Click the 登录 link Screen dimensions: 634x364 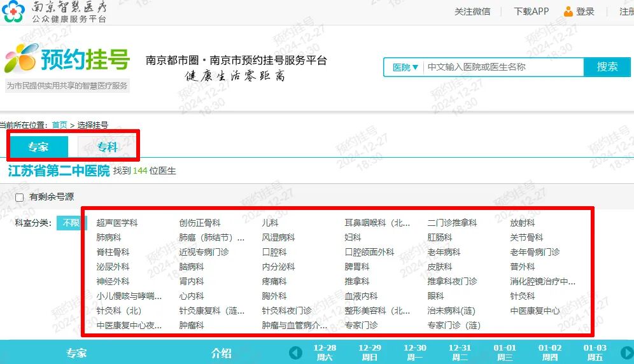pos(585,11)
